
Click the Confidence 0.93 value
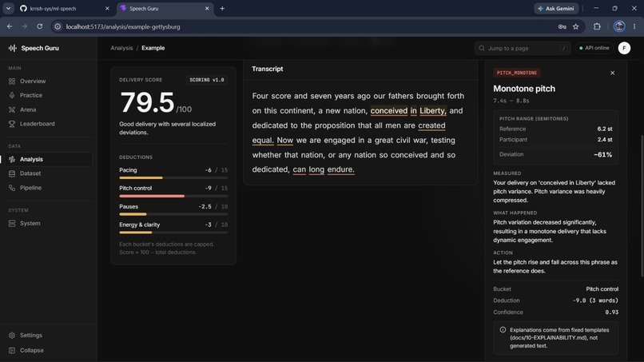pyautogui.click(x=611, y=312)
